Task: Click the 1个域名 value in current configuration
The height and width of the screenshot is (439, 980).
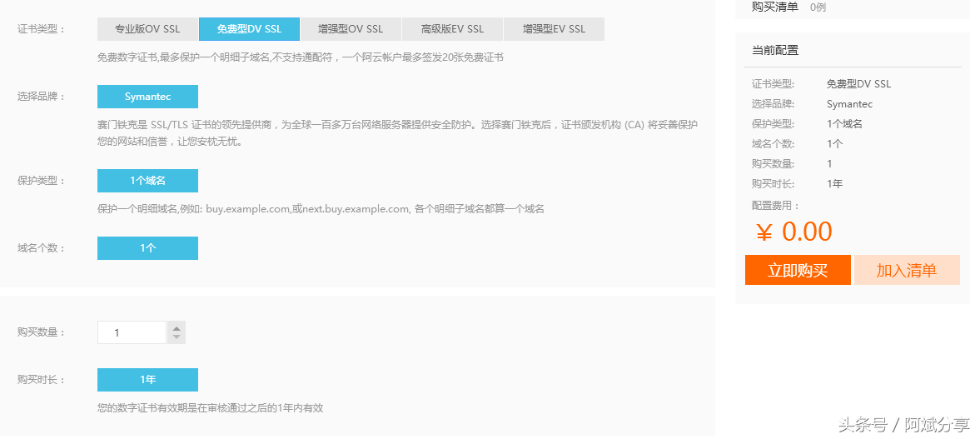Action: (x=844, y=124)
